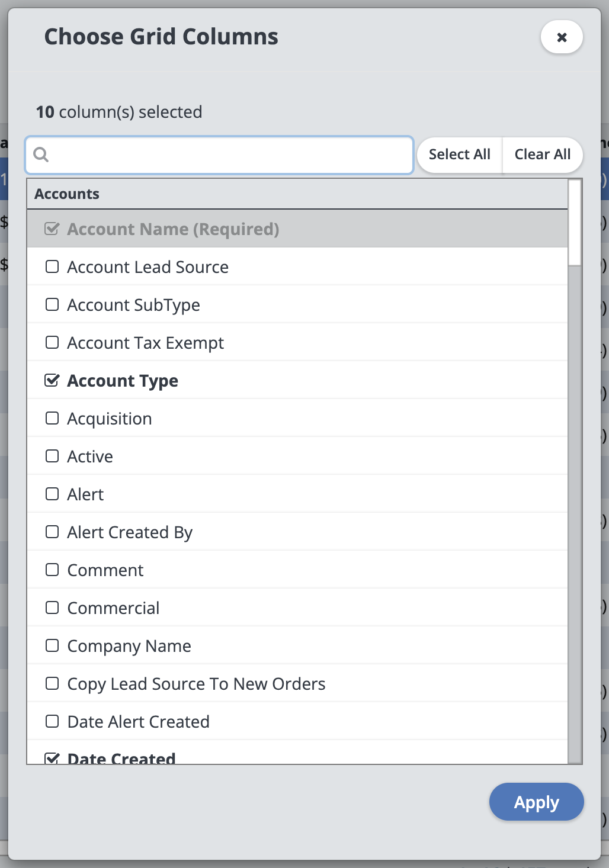609x868 pixels.
Task: Click the search magnifier icon
Action: pos(41,155)
